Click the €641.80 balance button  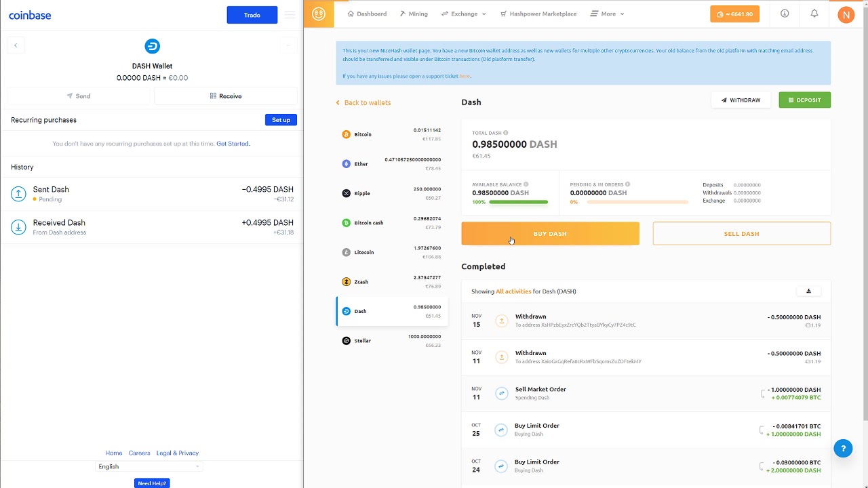point(734,14)
